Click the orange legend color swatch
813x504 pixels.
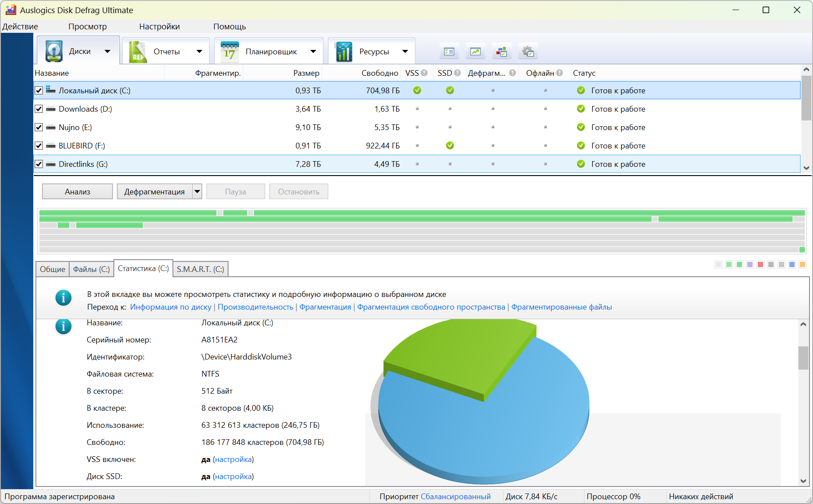coord(802,264)
